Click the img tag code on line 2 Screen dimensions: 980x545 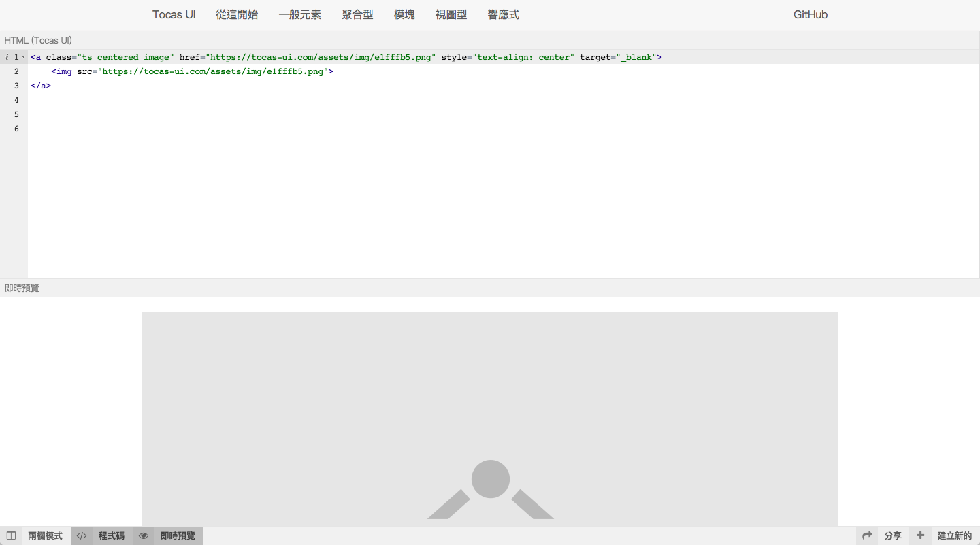[x=192, y=71]
